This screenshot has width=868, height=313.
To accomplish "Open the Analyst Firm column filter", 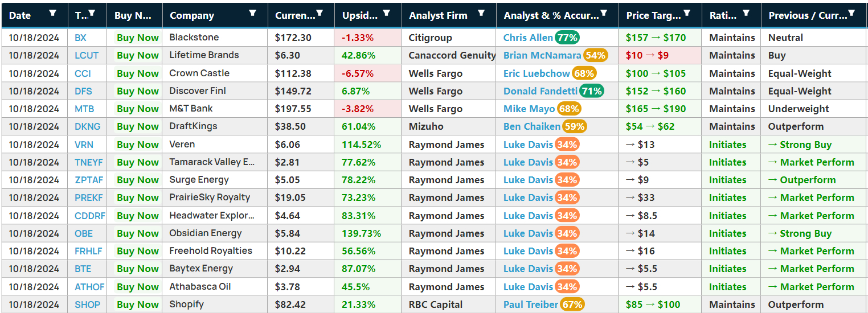I will pos(481,13).
